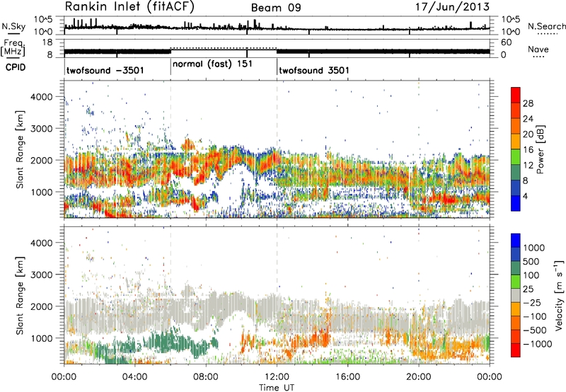Image resolution: width=566 pixels, height=392 pixels.
Task: Click the 'Nave' legend label
Action: coord(538,50)
